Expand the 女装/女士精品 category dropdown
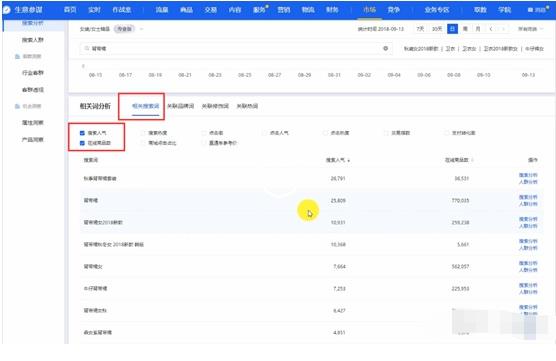Image resolution: width=556 pixels, height=361 pixels. click(x=141, y=29)
